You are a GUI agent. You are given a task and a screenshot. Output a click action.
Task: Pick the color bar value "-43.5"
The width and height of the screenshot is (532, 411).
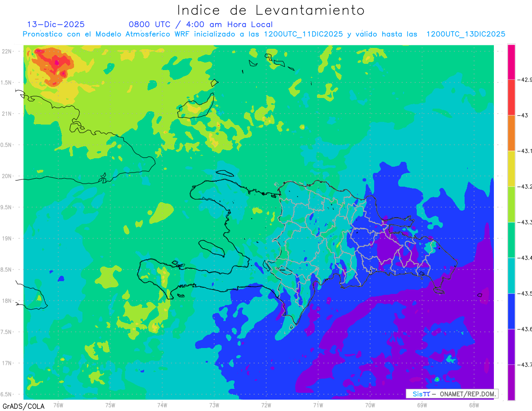[x=525, y=294]
